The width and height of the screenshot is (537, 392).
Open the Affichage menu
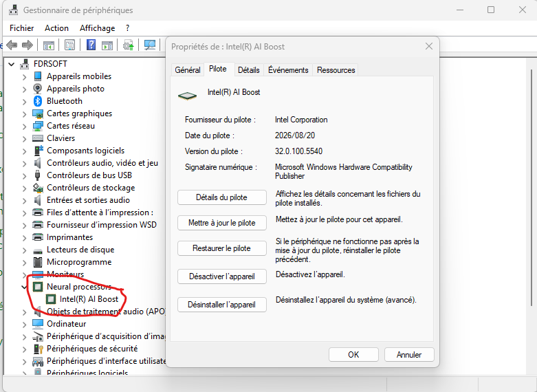(97, 28)
